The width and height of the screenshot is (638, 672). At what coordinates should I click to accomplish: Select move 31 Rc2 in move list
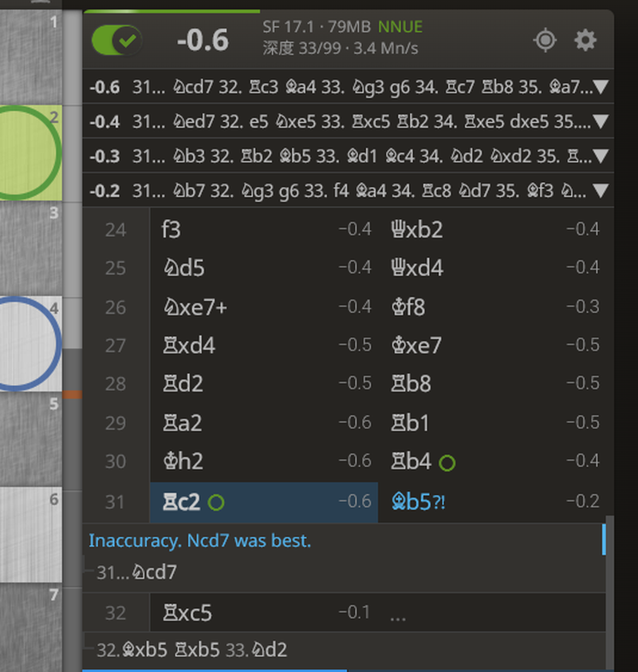(179, 501)
